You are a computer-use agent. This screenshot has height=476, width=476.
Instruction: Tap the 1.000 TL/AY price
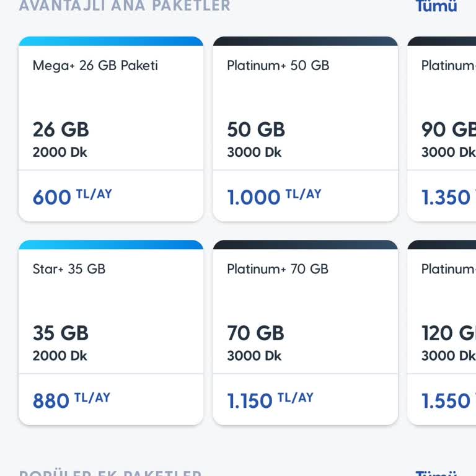[x=274, y=197]
